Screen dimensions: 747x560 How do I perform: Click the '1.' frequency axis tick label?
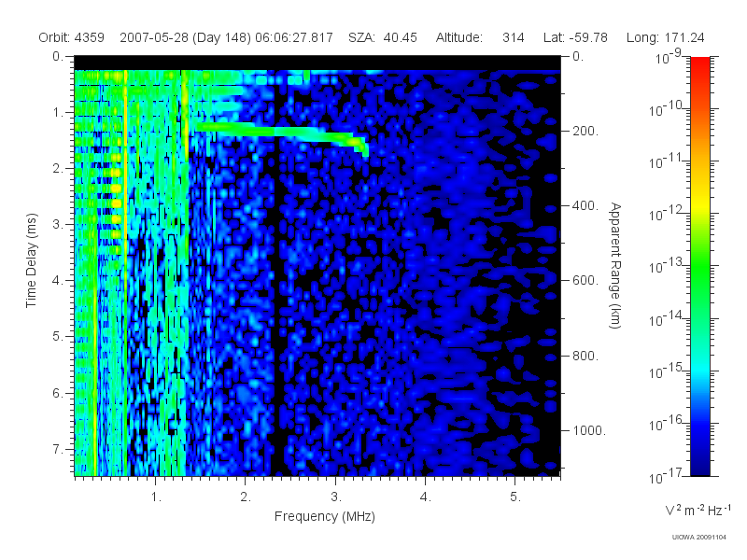156,497
